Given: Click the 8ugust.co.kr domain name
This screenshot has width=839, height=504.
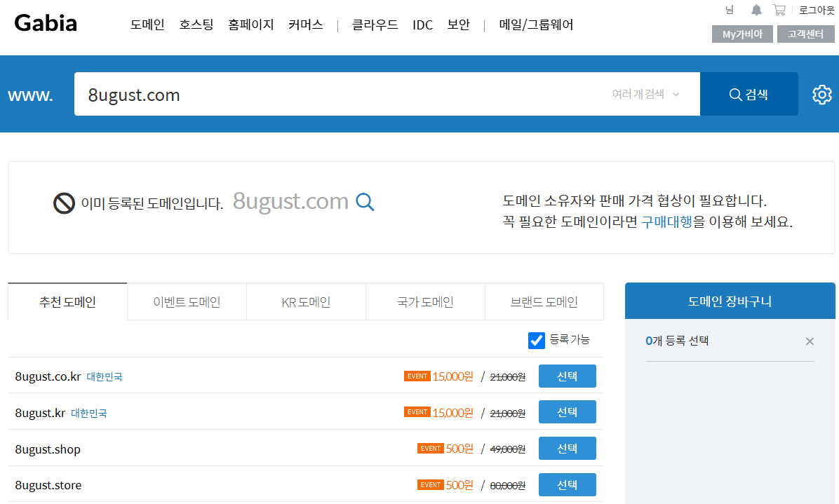Looking at the screenshot, I should pos(48,377).
